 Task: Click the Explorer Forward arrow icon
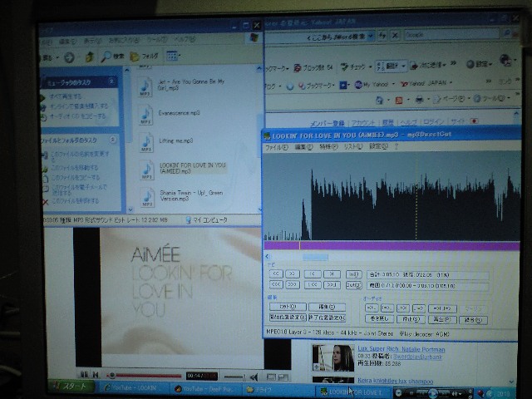69,57
